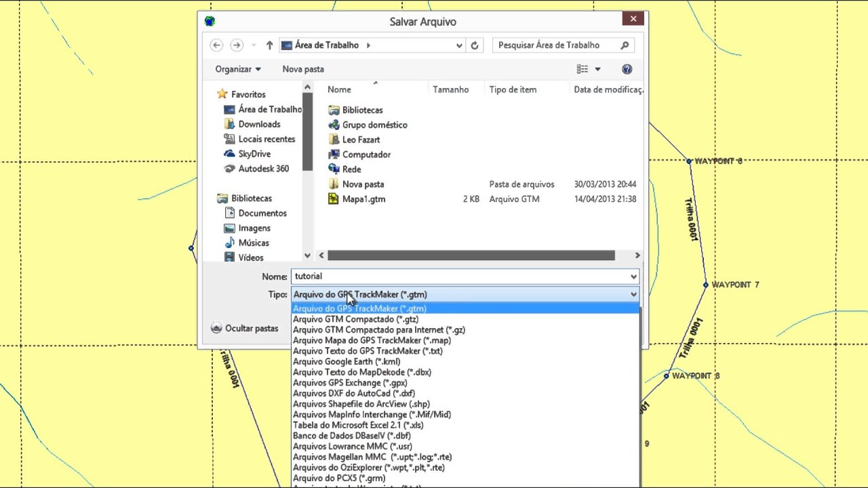Click the Favoritos star icon
This screenshot has height=488, width=868.
pyautogui.click(x=222, y=94)
